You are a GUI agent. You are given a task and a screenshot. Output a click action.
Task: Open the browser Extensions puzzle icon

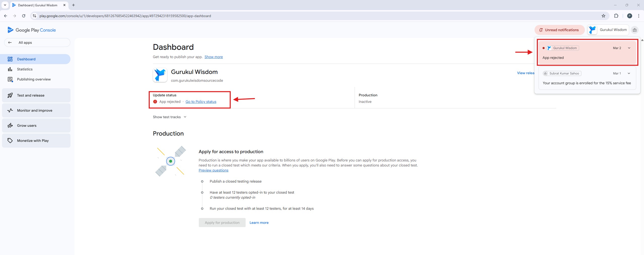tap(616, 16)
